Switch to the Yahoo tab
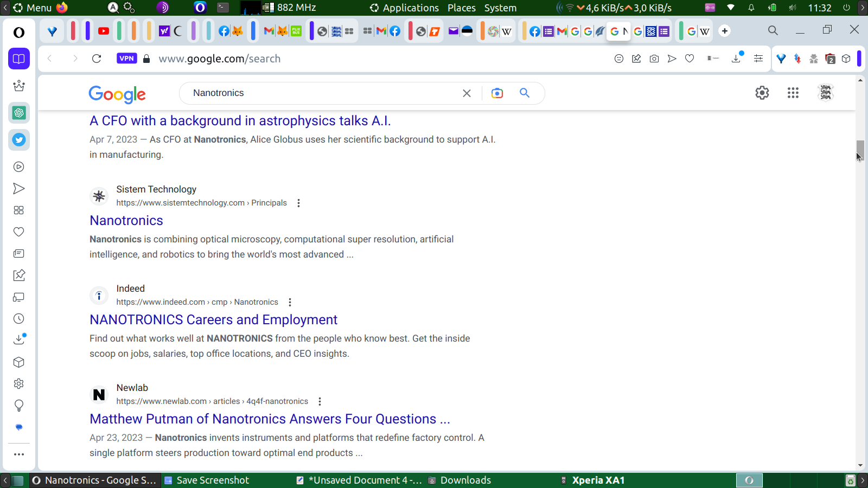This screenshot has height=488, width=868. point(164,31)
